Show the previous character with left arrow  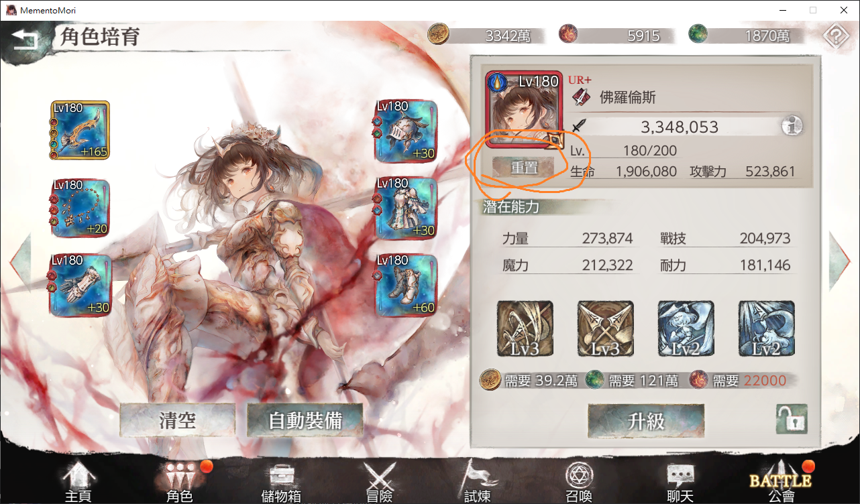(20, 261)
